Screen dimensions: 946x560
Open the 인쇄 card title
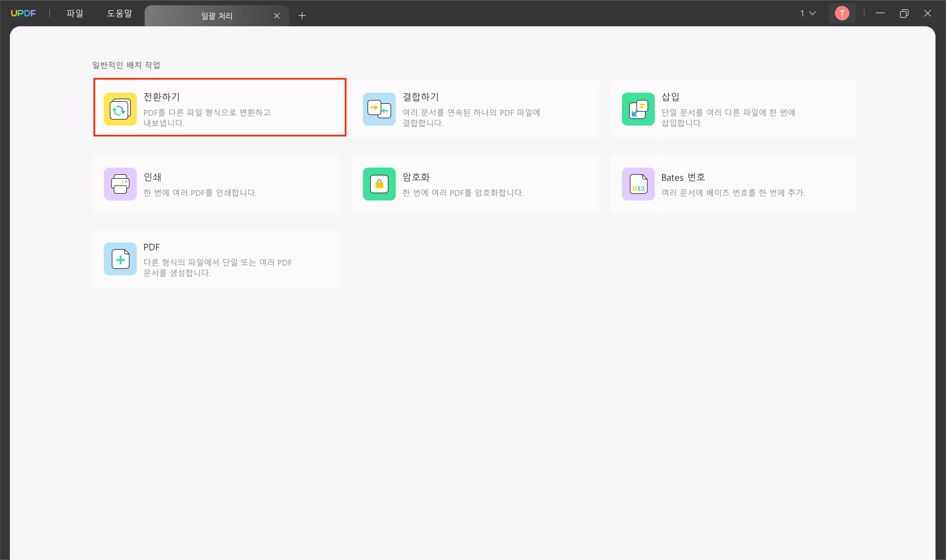pos(152,177)
